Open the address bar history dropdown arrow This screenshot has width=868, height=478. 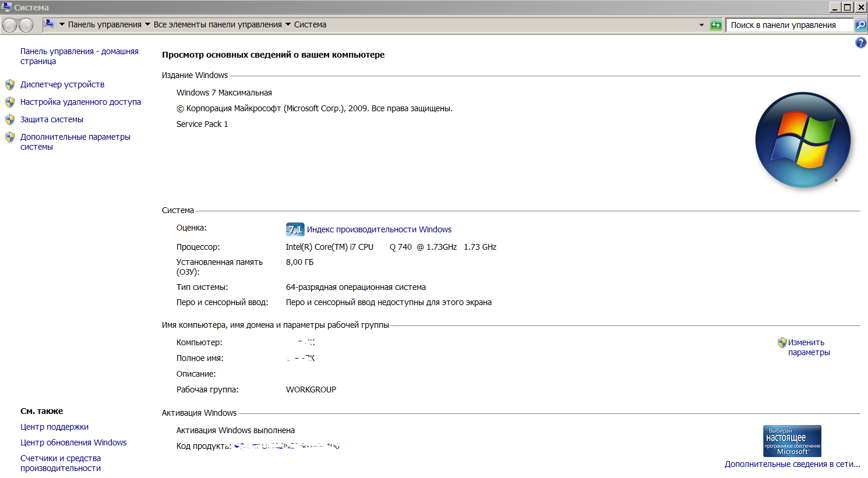click(x=701, y=25)
